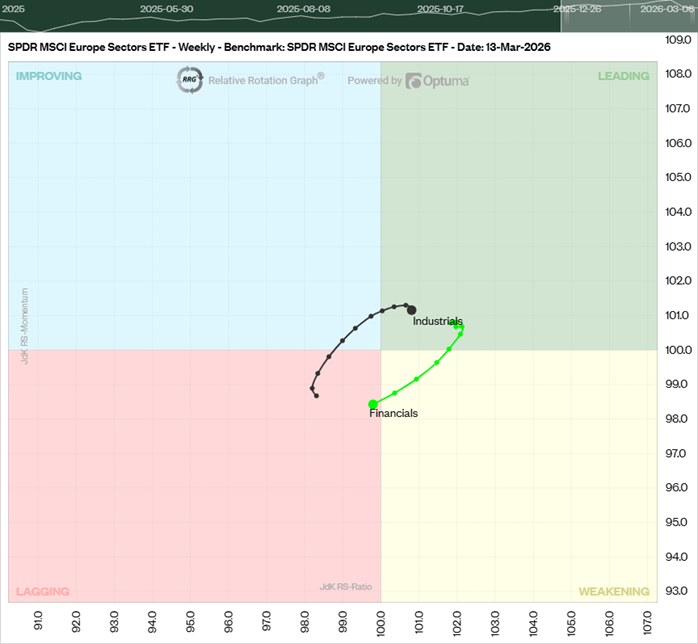Click the Industrials label on chart

pos(438,321)
